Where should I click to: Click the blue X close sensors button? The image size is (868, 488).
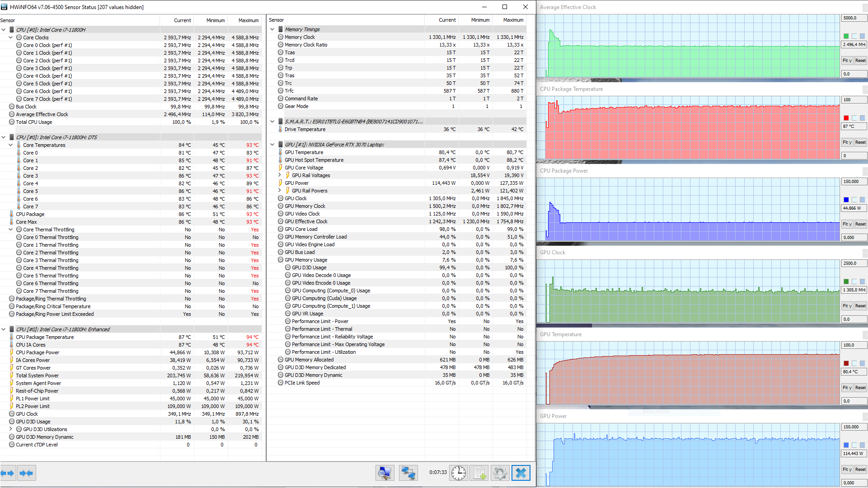coord(521,473)
